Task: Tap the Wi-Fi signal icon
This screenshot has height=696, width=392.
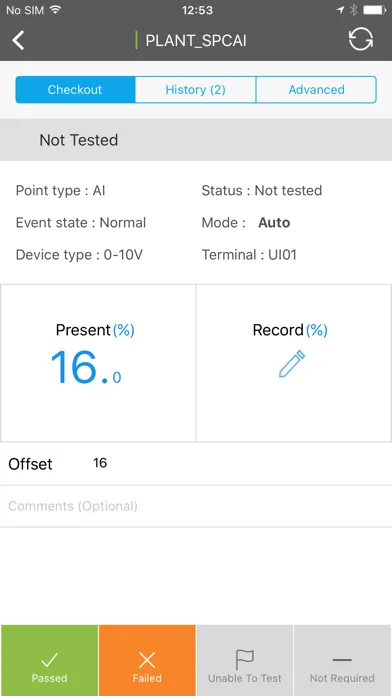Action: [55, 9]
